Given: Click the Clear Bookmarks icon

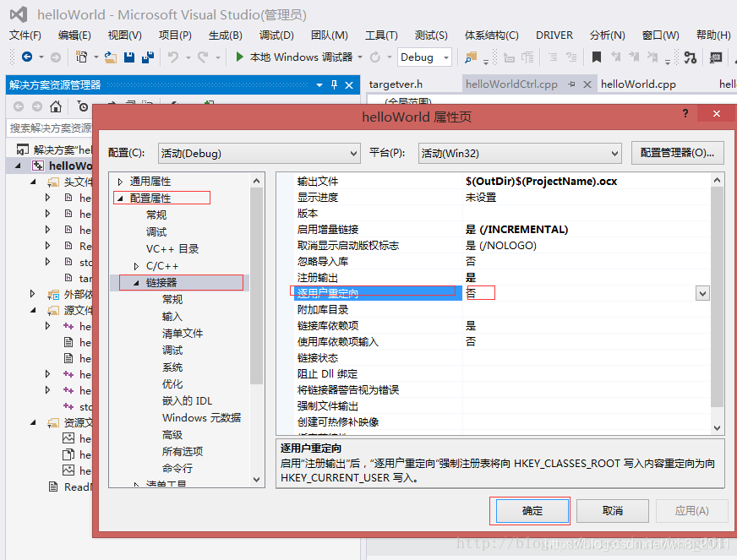Looking at the screenshot, I should click(652, 57).
